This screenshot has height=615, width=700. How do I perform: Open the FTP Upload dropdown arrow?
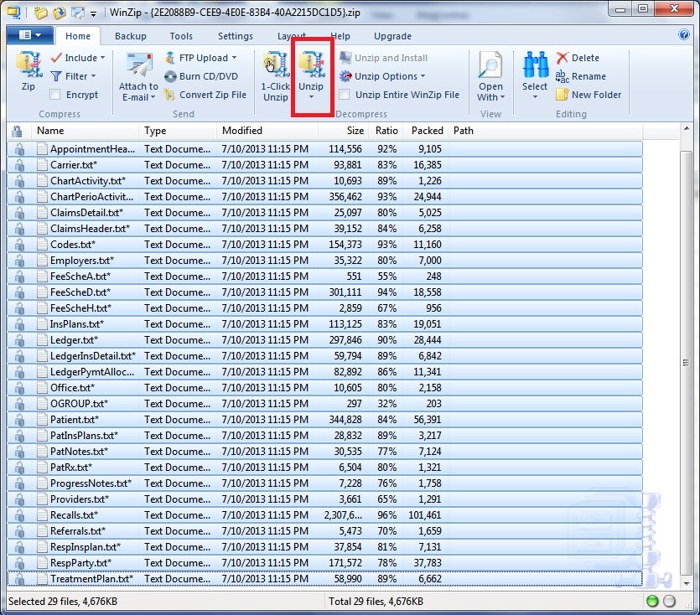coord(234,58)
